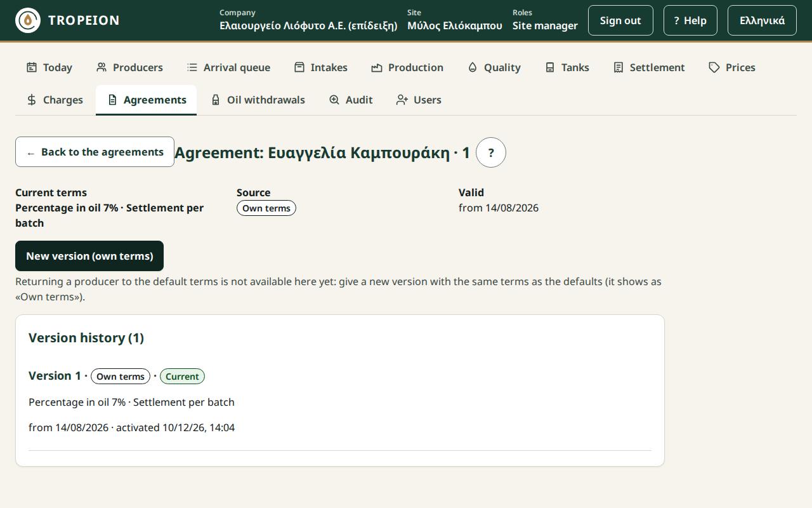812x508 pixels.
Task: Create a new version with own terms
Action: [89, 256]
